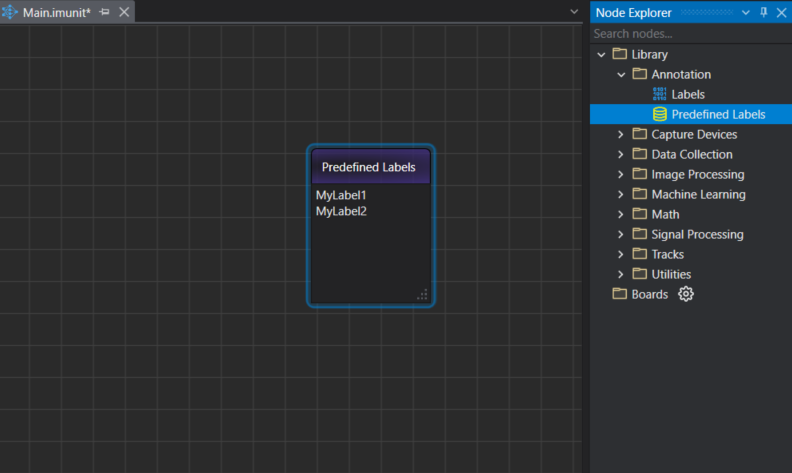The height and width of the screenshot is (473, 792).
Task: Click the Library folder icon
Action: pyautogui.click(x=620, y=54)
